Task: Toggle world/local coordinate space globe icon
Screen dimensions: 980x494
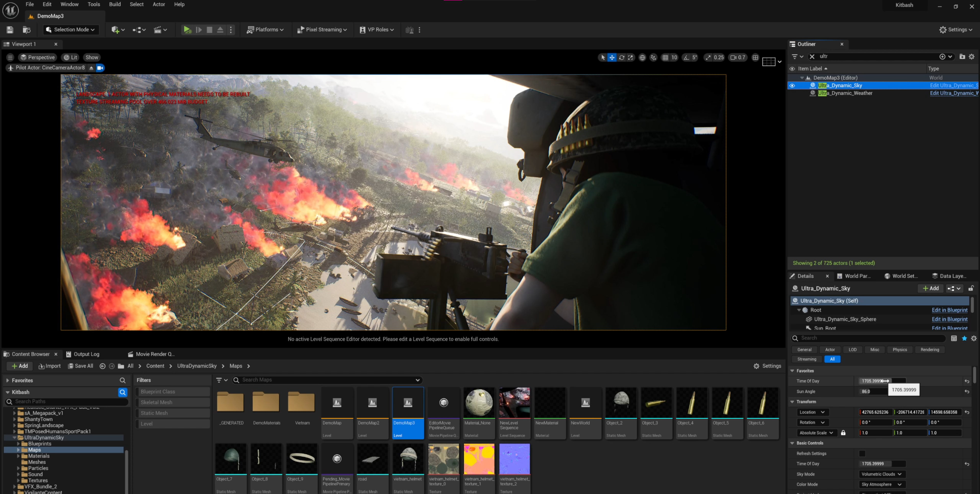Action: (642, 57)
